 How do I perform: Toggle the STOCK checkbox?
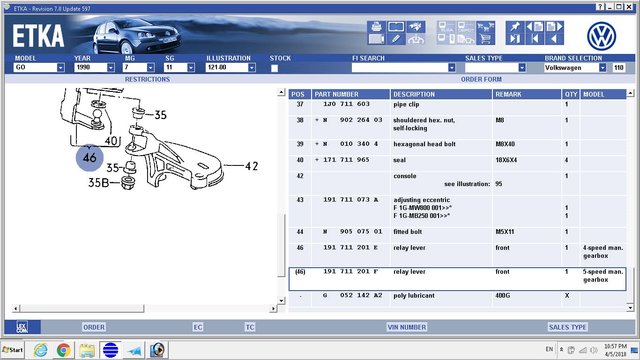click(274, 68)
